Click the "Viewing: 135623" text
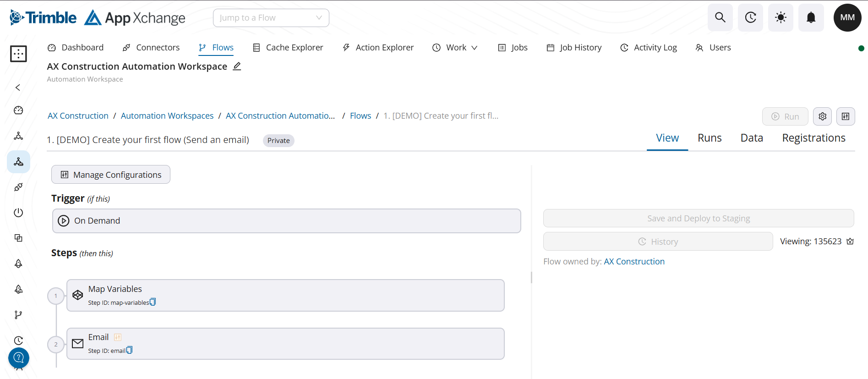This screenshot has width=868, height=379. pyautogui.click(x=811, y=242)
